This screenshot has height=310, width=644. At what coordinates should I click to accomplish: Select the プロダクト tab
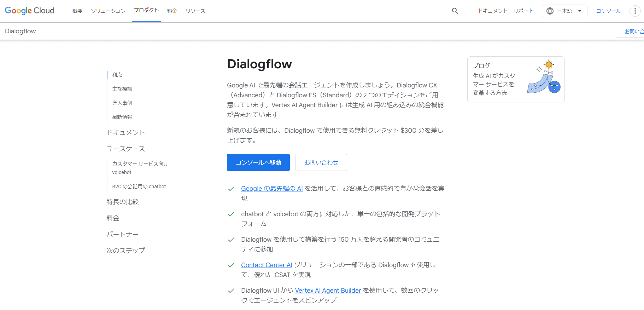(x=146, y=10)
